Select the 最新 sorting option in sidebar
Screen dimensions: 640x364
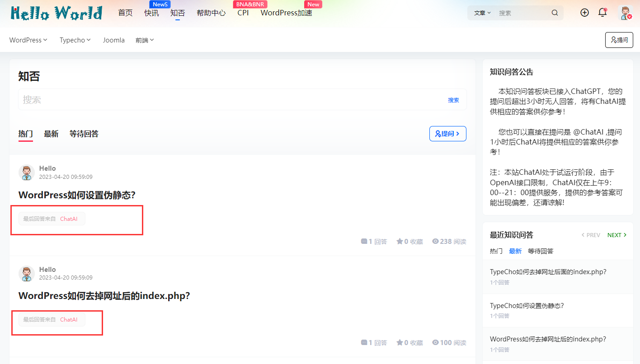515,251
